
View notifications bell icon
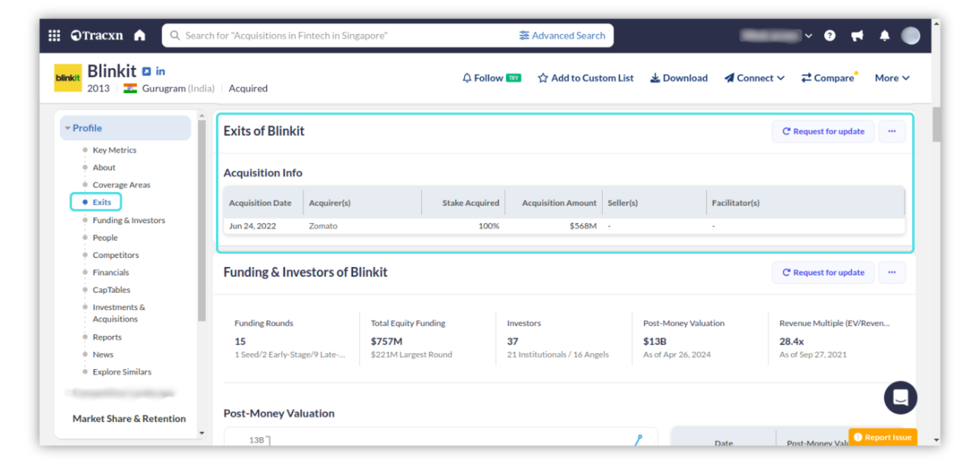(885, 35)
